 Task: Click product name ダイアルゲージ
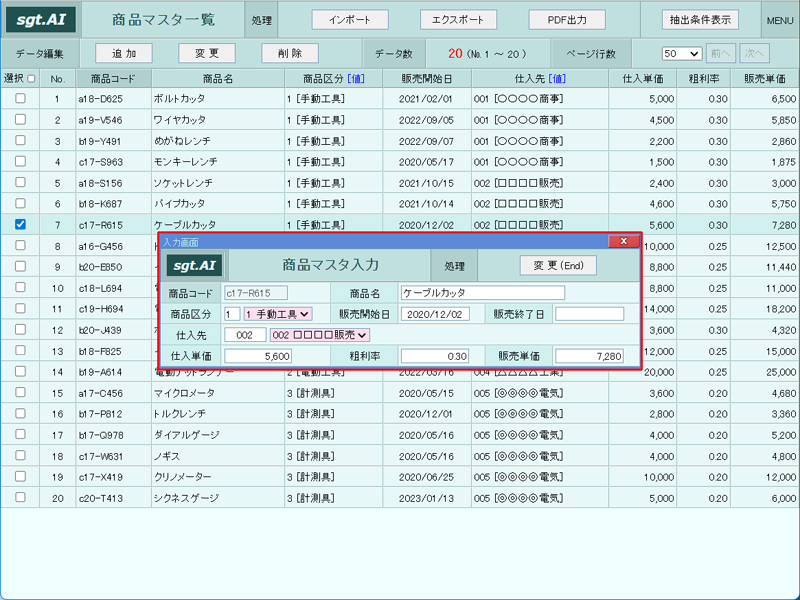(x=187, y=435)
